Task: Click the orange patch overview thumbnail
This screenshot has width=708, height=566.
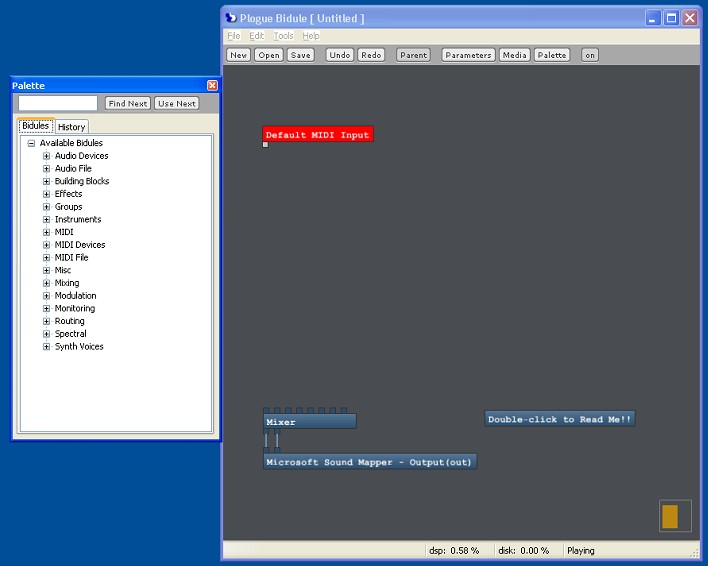Action: pos(670,516)
